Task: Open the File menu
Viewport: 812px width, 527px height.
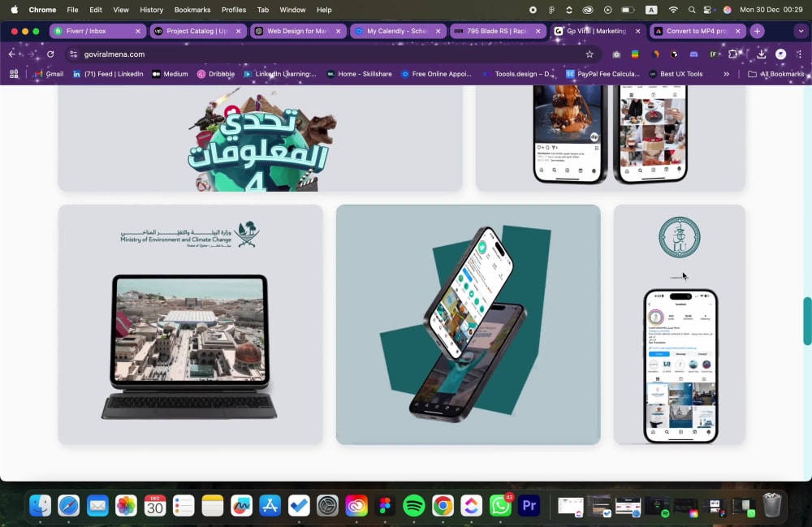Action: [72, 9]
